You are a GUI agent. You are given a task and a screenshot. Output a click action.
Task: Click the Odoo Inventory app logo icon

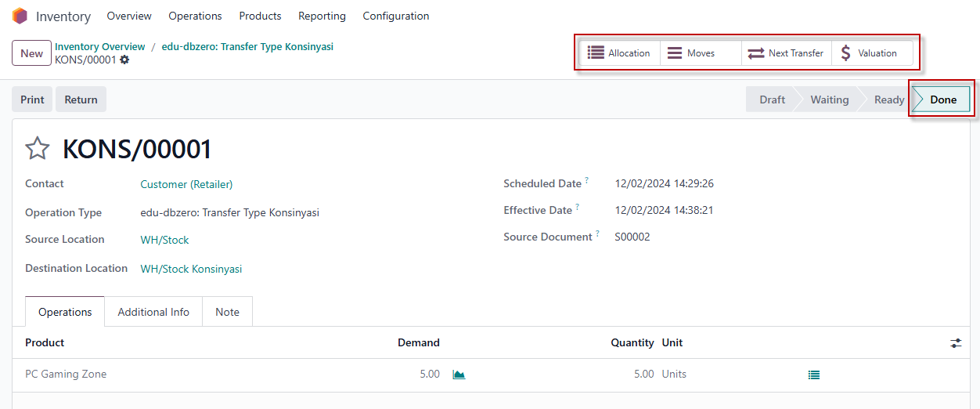20,16
